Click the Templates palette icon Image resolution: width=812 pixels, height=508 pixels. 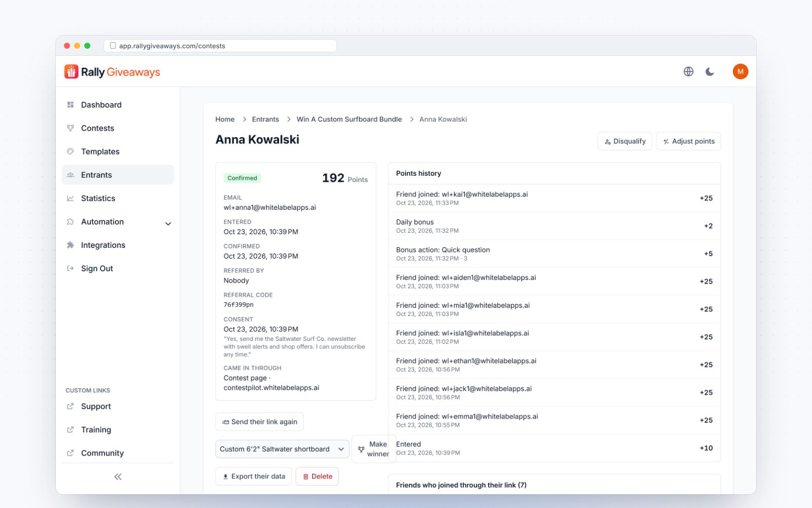coord(71,151)
